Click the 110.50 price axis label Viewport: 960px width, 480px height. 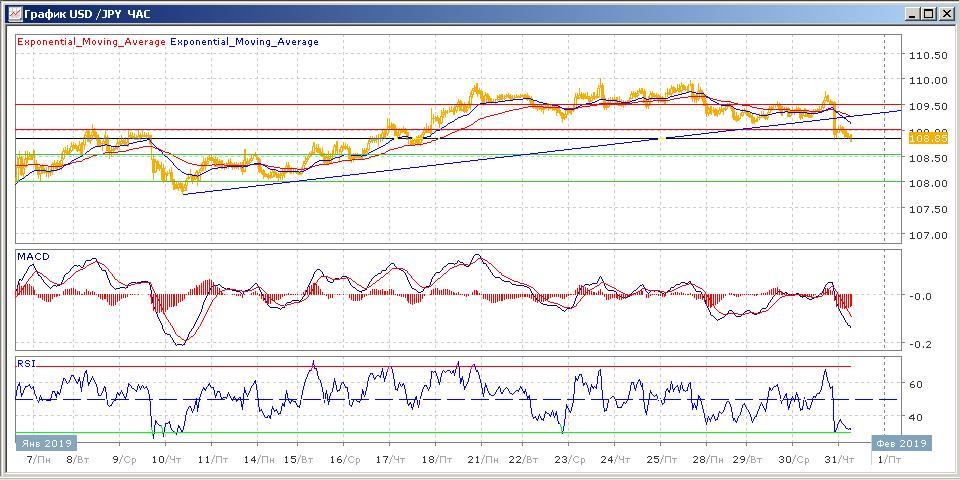(x=929, y=55)
